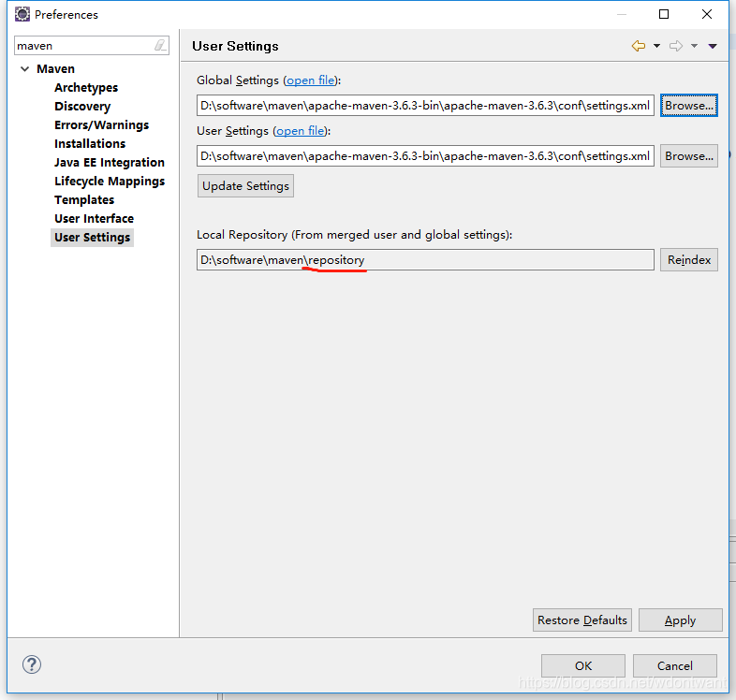This screenshot has width=736, height=700.
Task: Click the Local Repository path field
Action: [425, 259]
